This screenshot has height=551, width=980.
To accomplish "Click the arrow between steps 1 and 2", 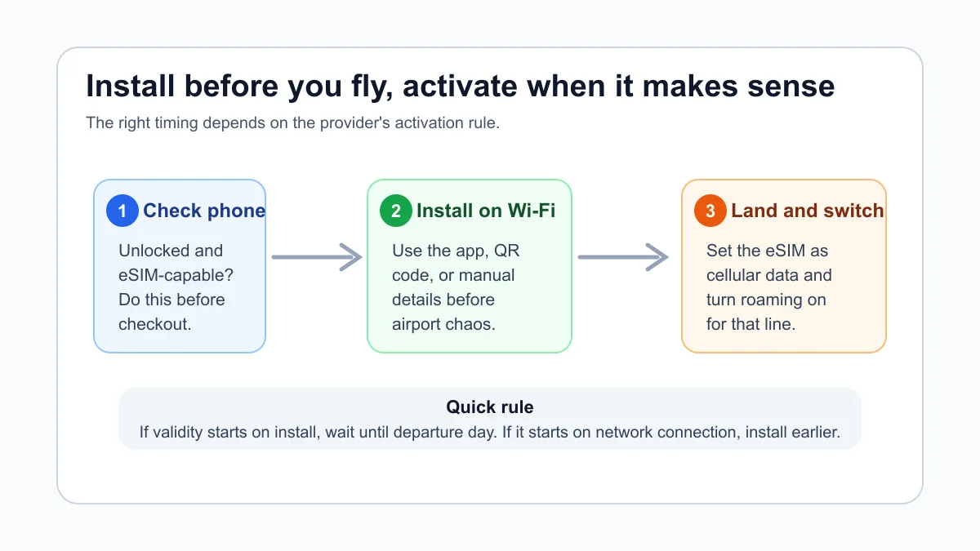I will pos(317,257).
